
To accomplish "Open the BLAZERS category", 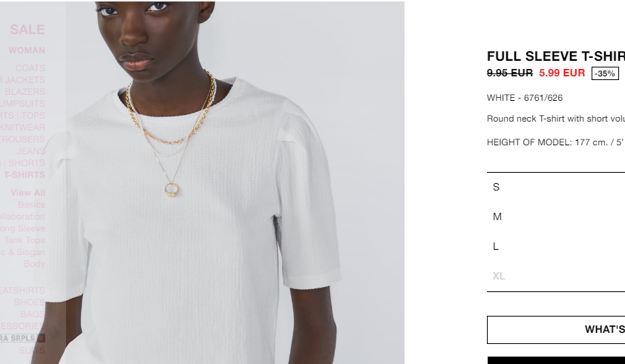I will (24, 92).
